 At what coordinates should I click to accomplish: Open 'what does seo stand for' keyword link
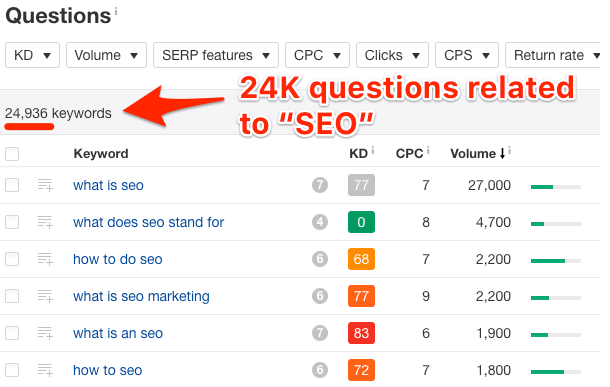(149, 222)
